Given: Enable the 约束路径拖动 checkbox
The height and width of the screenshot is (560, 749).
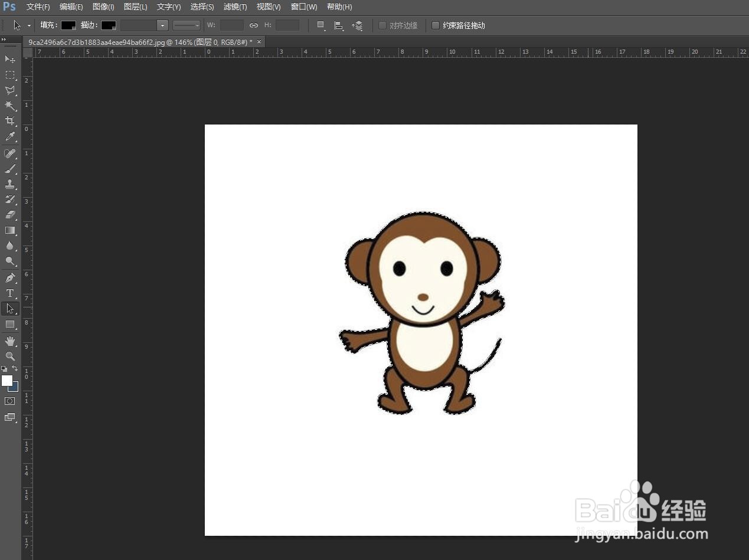Looking at the screenshot, I should (x=436, y=25).
